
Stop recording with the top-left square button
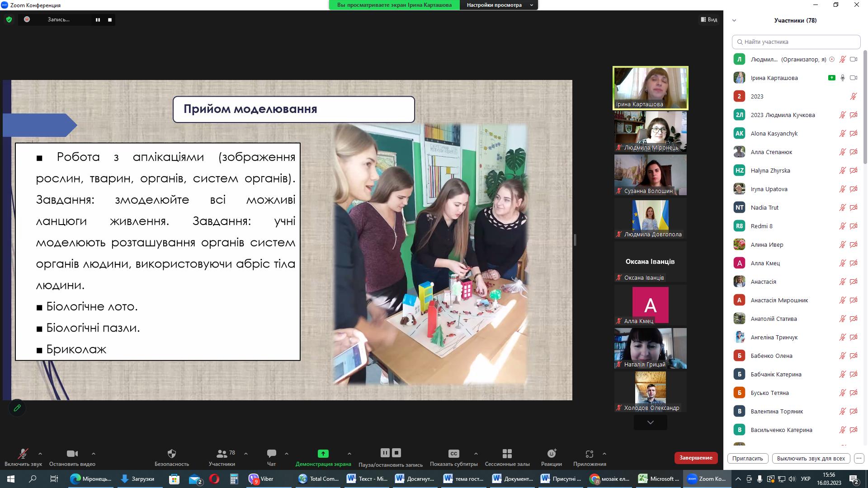click(x=110, y=20)
